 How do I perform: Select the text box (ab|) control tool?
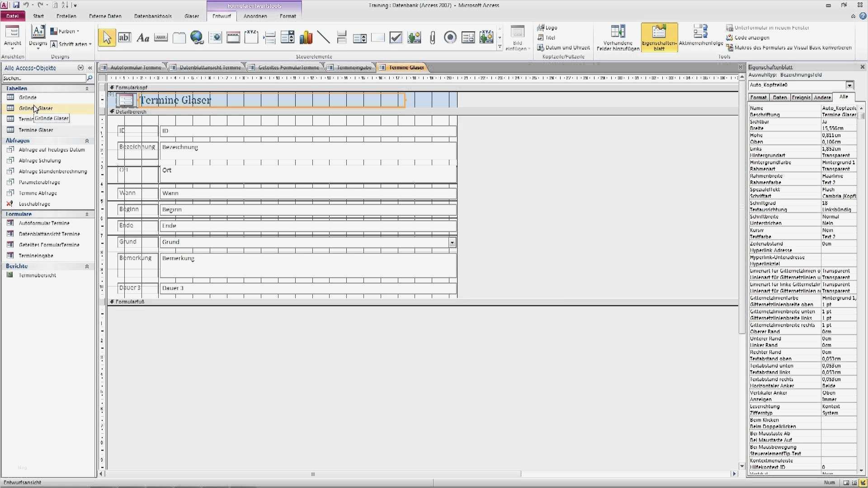[124, 38]
